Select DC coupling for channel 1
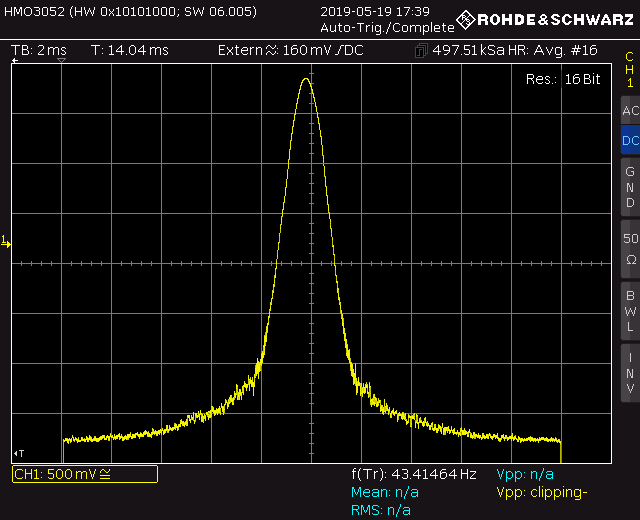This screenshot has height=520, width=640. (629, 141)
